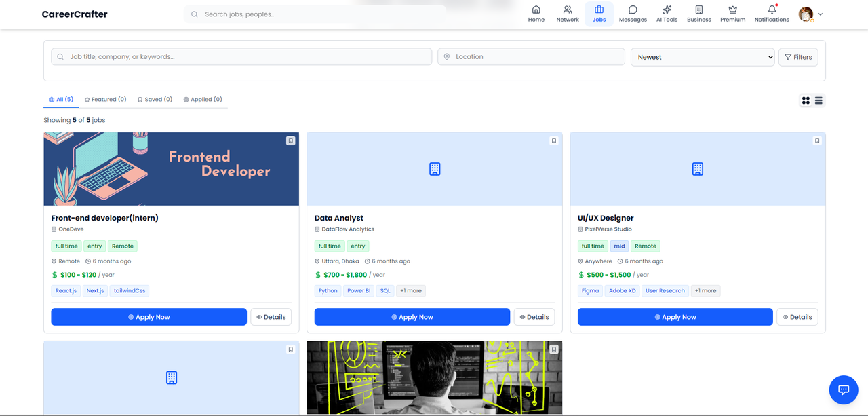Screen dimensions: 868x416
Task: Switch to list view layout
Action: (x=818, y=100)
